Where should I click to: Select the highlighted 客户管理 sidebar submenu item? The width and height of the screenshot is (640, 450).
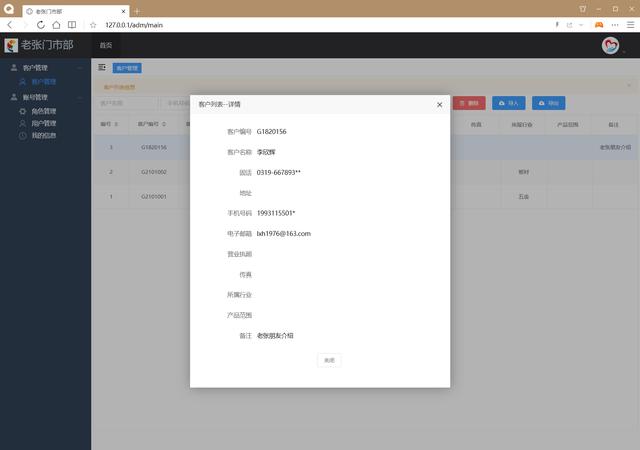tap(44, 82)
